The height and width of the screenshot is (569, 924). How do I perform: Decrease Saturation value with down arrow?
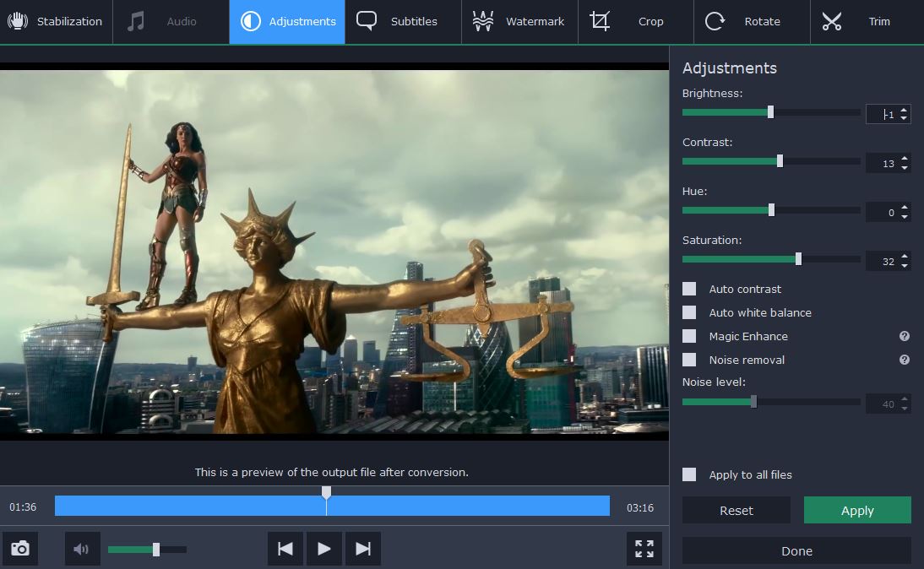(x=904, y=265)
